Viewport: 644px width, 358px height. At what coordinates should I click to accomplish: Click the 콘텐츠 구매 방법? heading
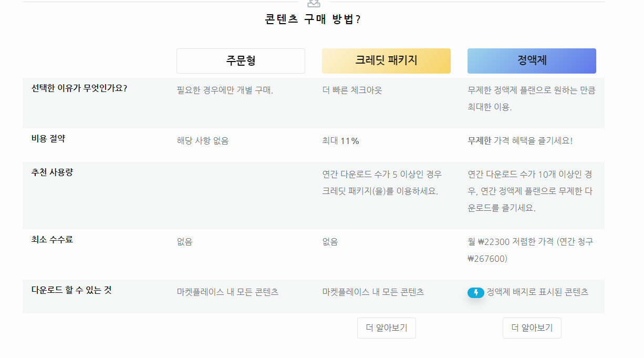click(313, 20)
